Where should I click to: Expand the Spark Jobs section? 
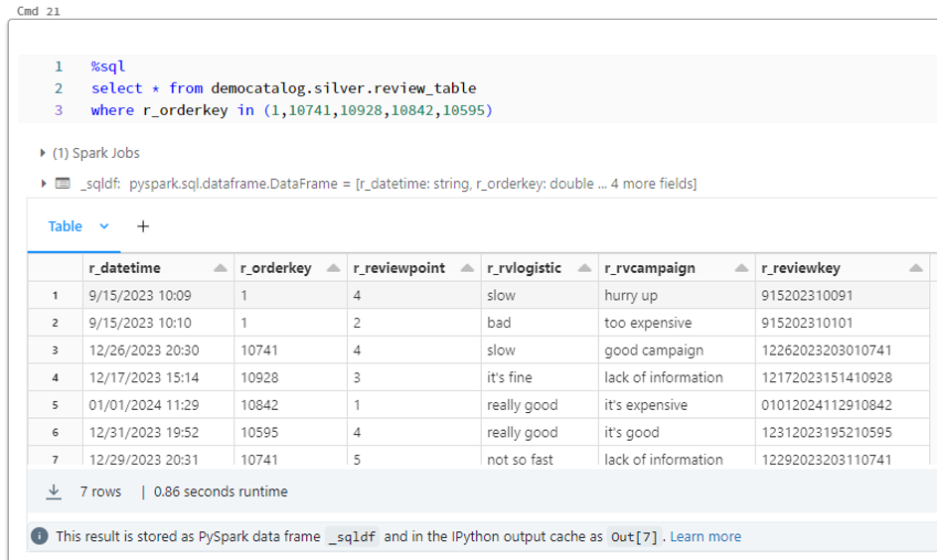tap(43, 154)
